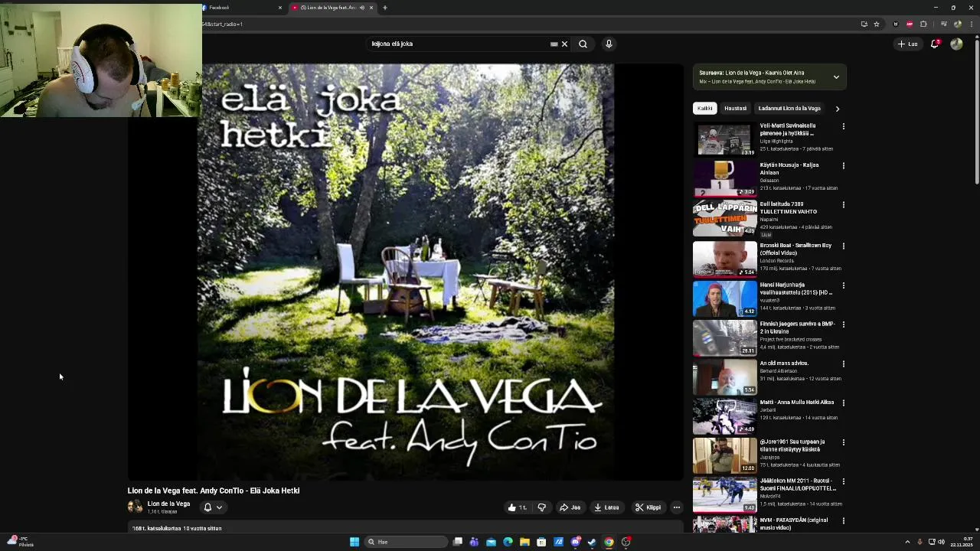Expand the mix playlist panel chevron
The height and width of the screenshot is (551, 980).
[x=836, y=77]
